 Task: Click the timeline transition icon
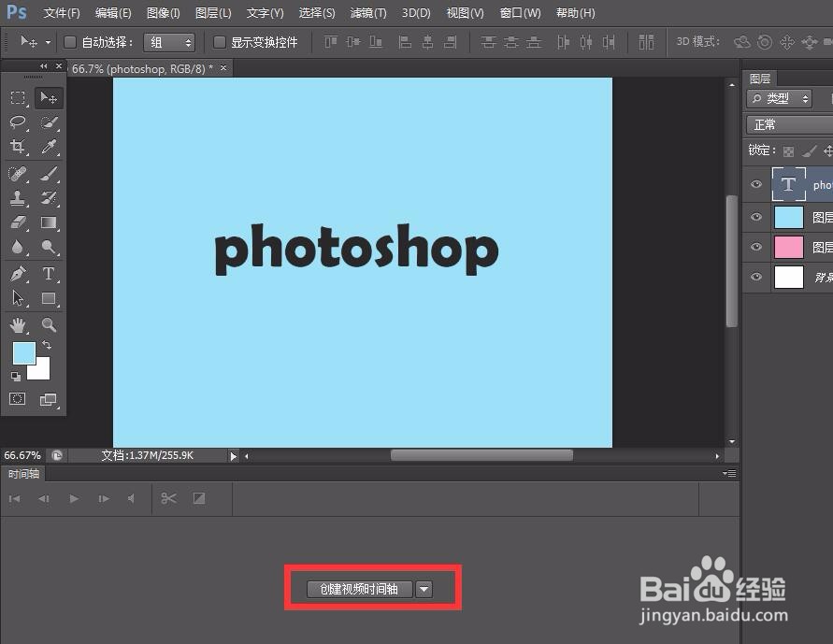199,498
